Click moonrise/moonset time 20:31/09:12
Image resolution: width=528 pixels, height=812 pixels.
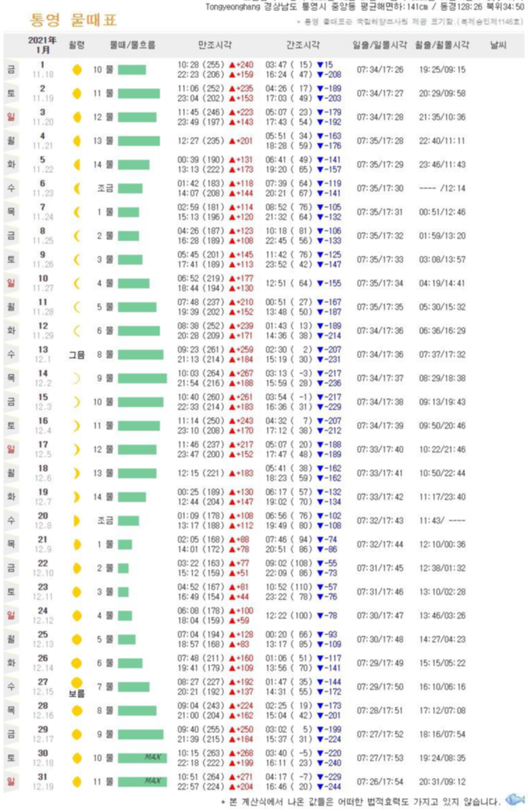tap(442, 781)
